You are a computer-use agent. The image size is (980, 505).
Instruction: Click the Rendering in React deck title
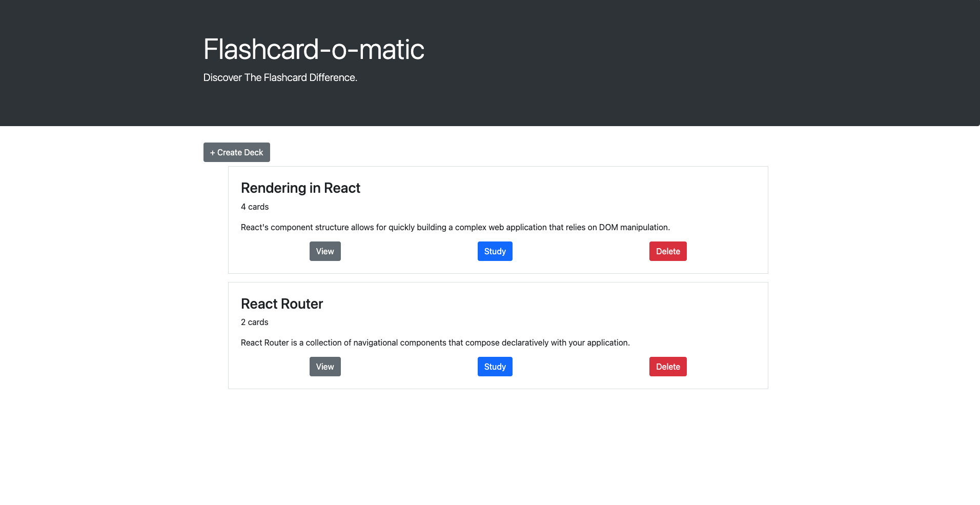[300, 188]
